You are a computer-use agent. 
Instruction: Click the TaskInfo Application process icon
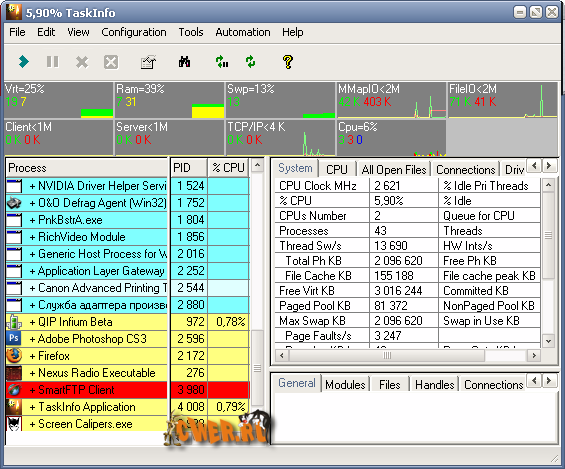(x=14, y=407)
